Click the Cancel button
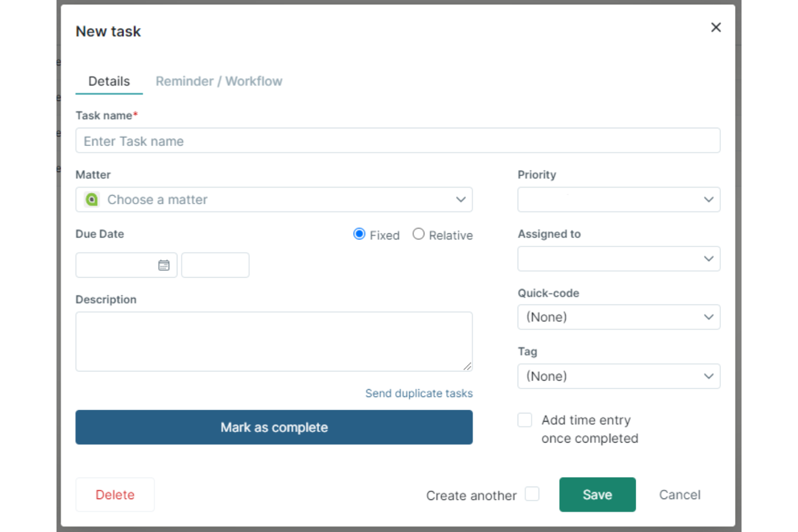The image size is (798, 532). point(679,494)
